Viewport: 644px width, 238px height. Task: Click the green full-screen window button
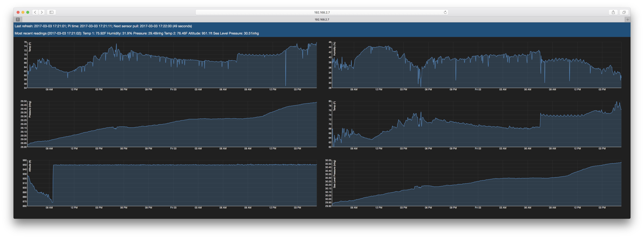[x=28, y=12]
